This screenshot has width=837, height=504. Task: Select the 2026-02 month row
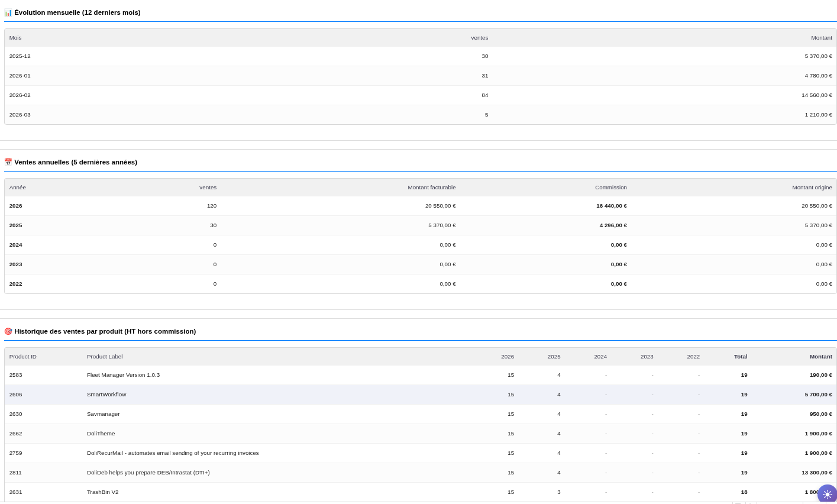[20, 95]
